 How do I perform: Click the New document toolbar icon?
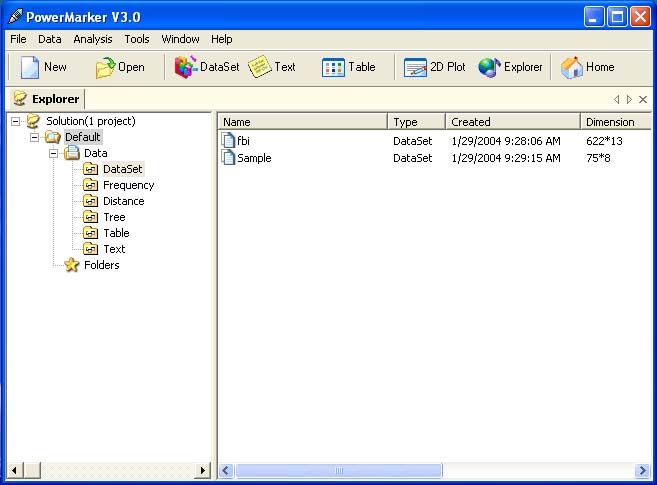click(x=30, y=67)
